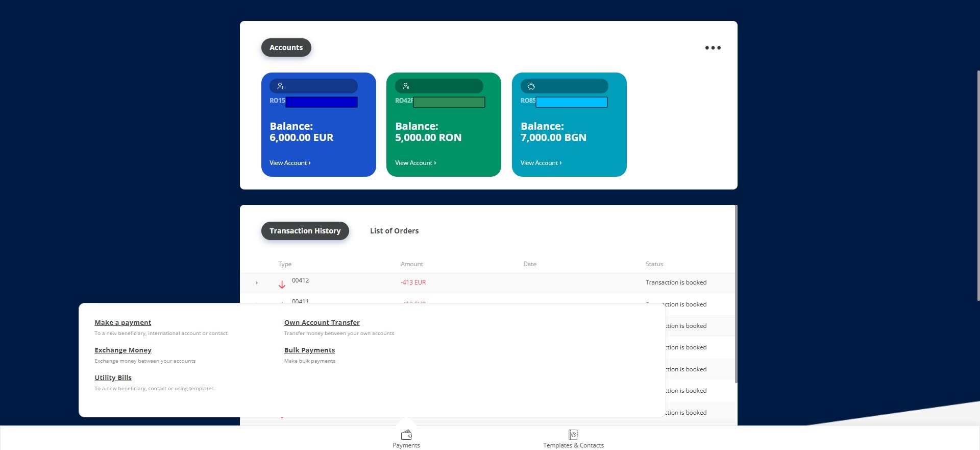Select Bulk Payments option

point(309,350)
